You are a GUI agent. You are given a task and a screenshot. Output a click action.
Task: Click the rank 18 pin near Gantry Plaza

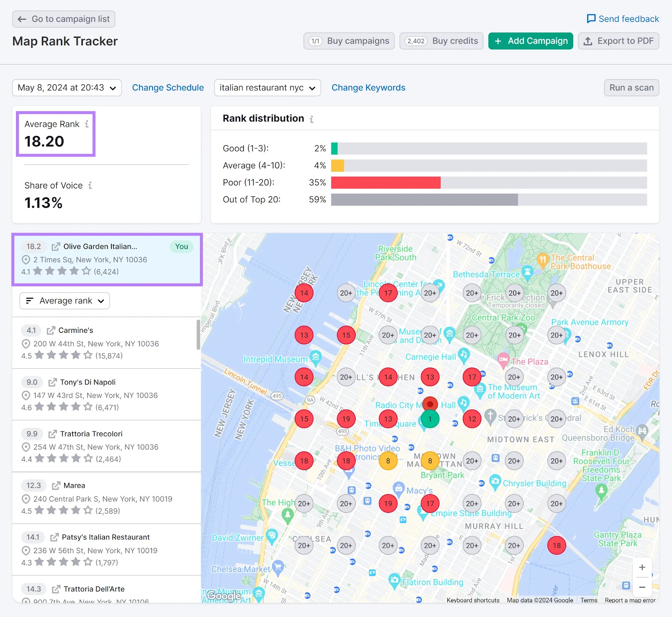[x=556, y=545]
